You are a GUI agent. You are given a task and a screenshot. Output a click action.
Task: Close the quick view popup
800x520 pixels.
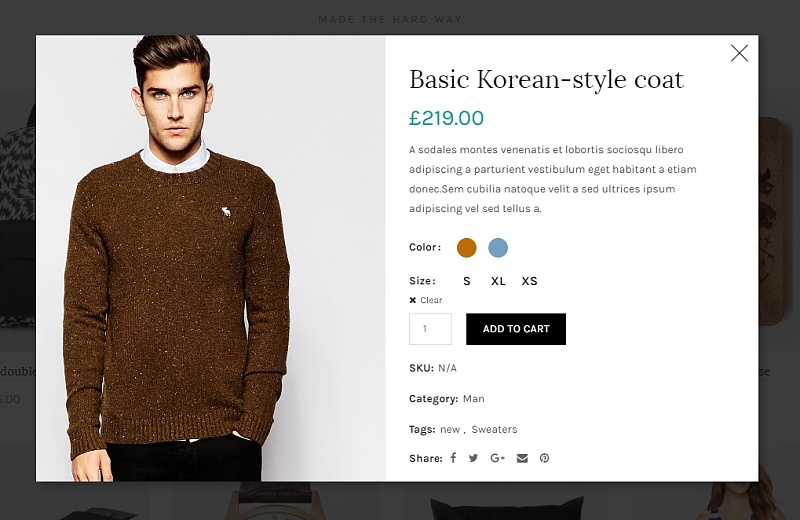(x=739, y=53)
